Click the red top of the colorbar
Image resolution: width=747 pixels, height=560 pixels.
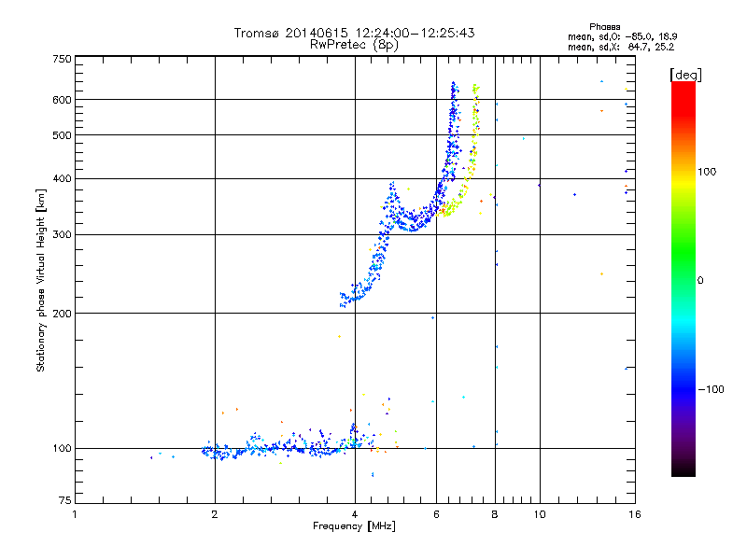tap(684, 92)
